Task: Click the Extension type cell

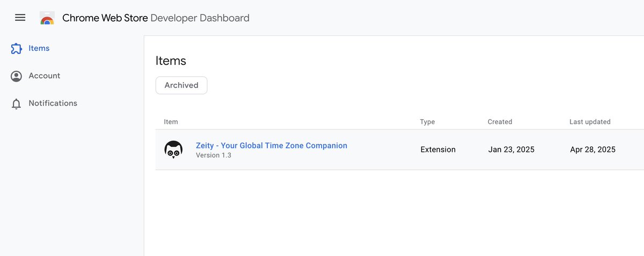Action: tap(438, 150)
